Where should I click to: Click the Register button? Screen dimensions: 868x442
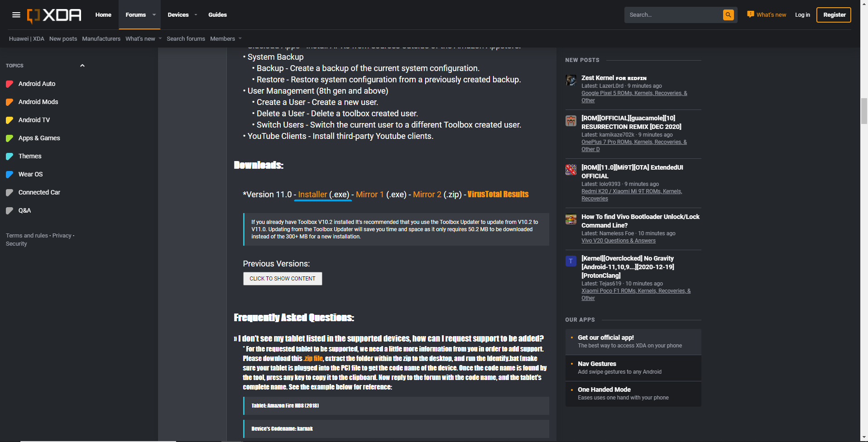(x=834, y=15)
